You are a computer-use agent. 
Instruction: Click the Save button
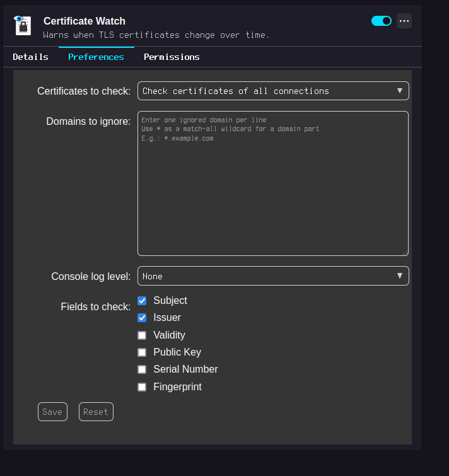[x=52, y=412]
